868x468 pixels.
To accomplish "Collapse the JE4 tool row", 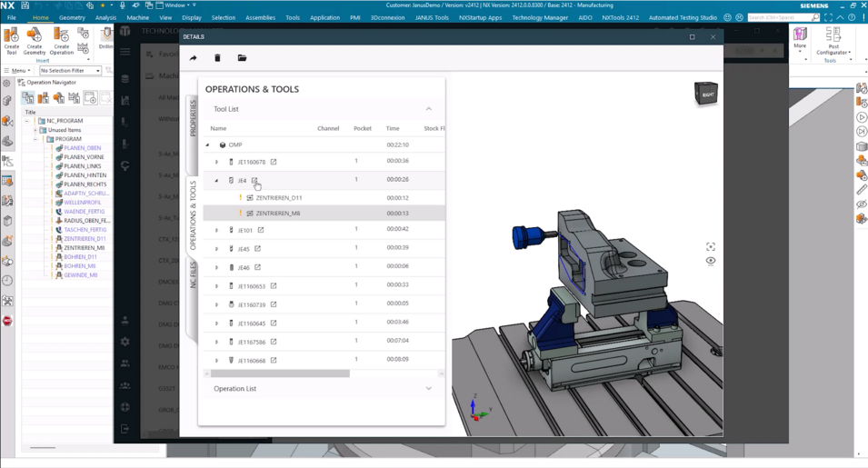I will (216, 180).
